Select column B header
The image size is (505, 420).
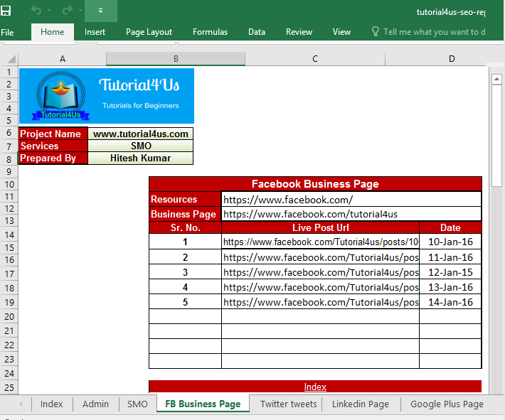pyautogui.click(x=176, y=59)
